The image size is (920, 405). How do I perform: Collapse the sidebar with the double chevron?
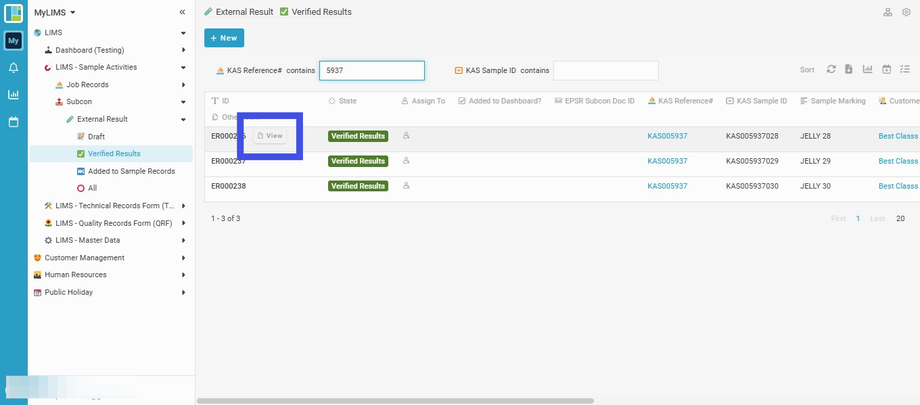pyautogui.click(x=182, y=12)
